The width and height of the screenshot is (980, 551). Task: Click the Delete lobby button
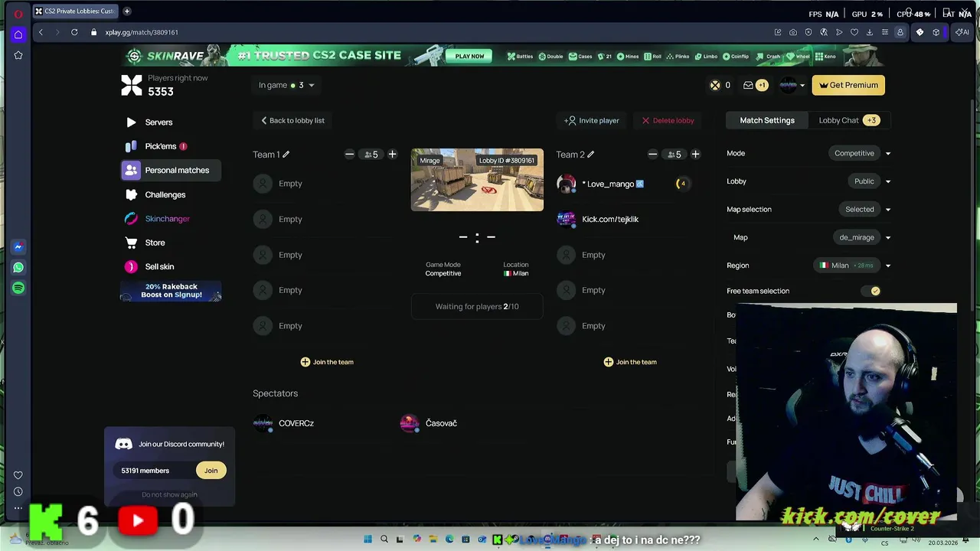coord(668,120)
